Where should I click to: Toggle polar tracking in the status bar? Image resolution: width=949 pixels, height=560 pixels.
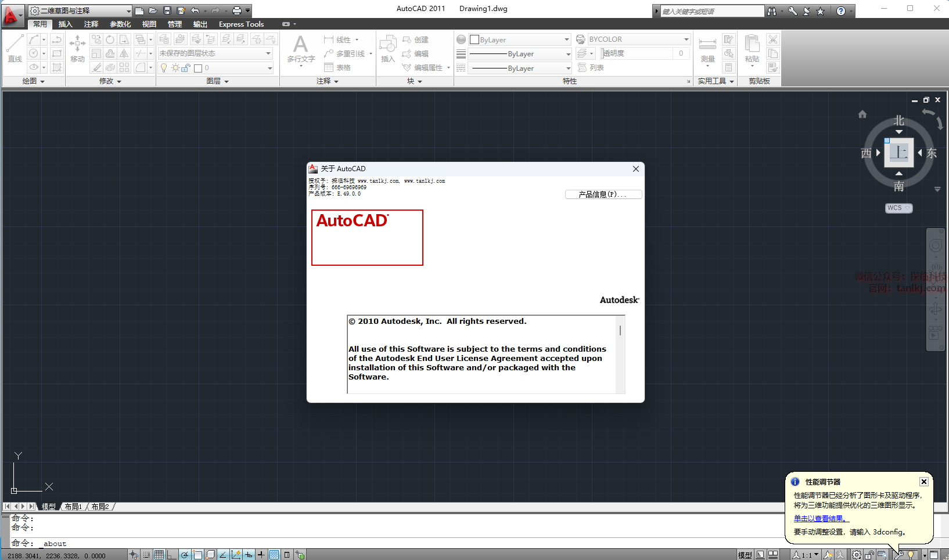[184, 555]
